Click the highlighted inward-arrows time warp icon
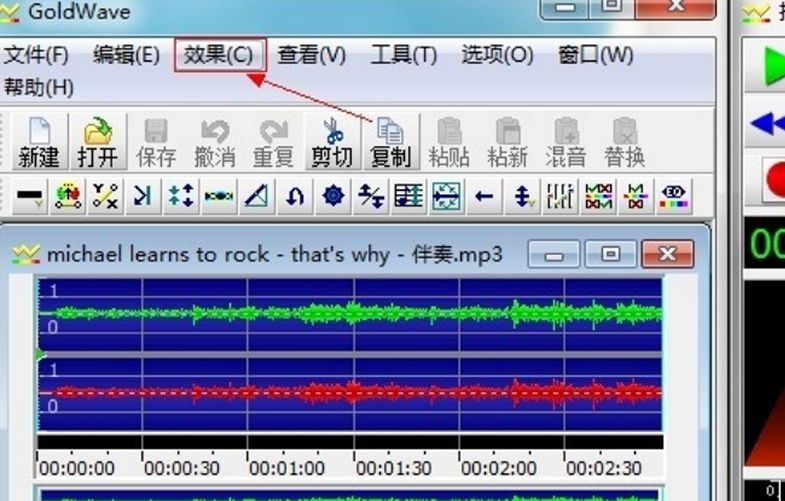The height and width of the screenshot is (501, 785). click(x=447, y=196)
